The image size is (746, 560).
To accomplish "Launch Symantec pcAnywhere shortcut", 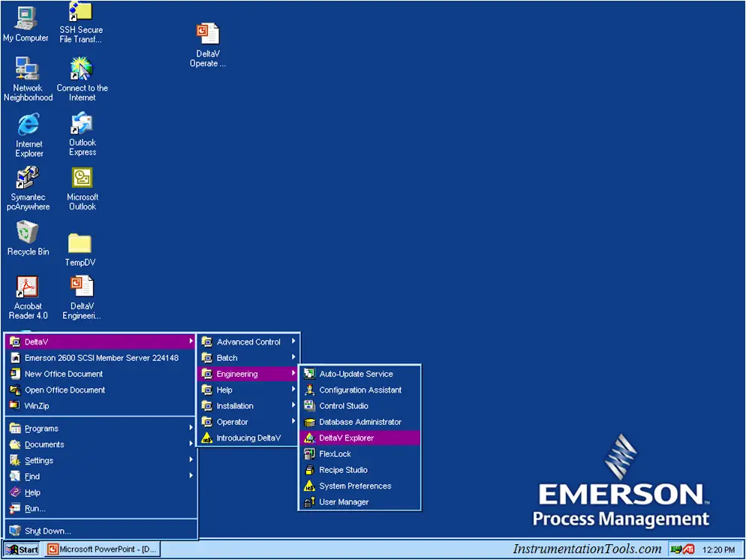I will [28, 188].
